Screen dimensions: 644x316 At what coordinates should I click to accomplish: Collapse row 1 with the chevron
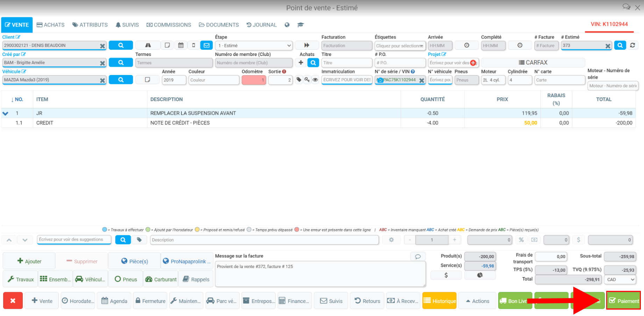click(5, 114)
